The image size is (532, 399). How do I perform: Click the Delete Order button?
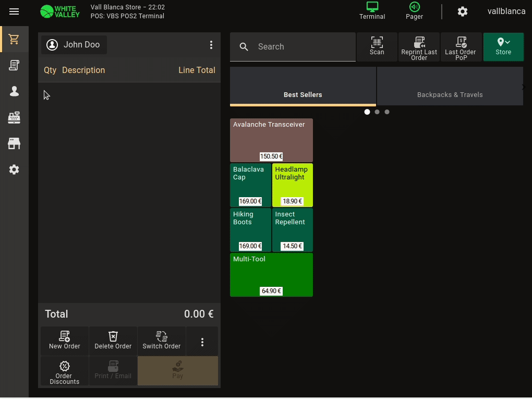(113, 341)
